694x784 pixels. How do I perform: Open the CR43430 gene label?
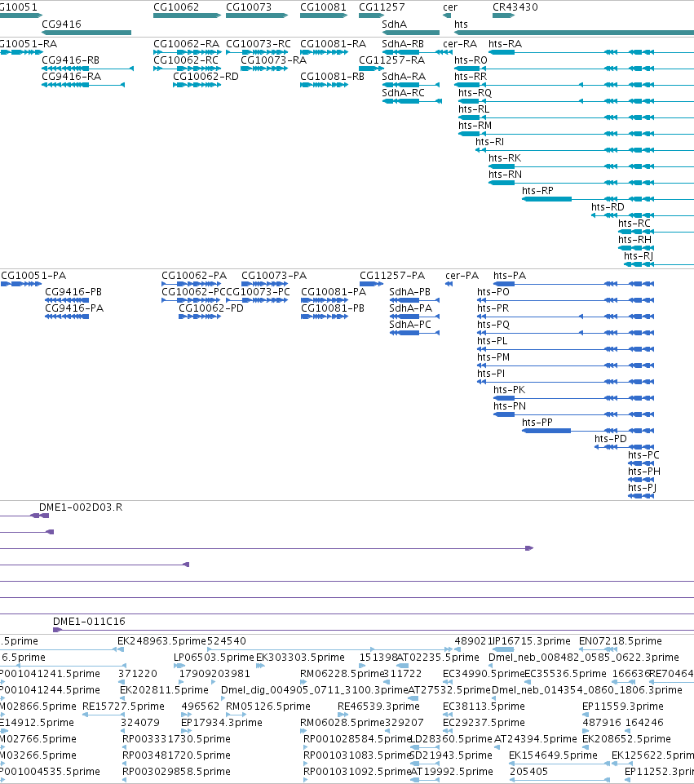click(x=515, y=7)
